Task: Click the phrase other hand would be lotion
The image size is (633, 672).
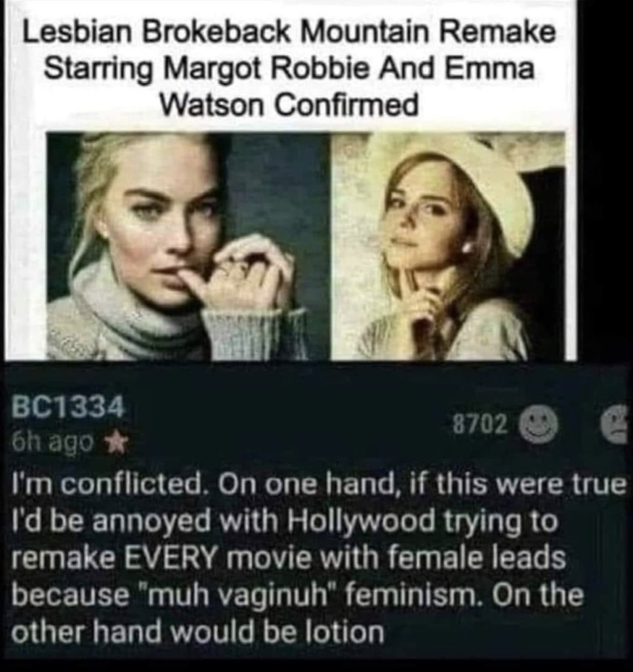Action: point(197,632)
